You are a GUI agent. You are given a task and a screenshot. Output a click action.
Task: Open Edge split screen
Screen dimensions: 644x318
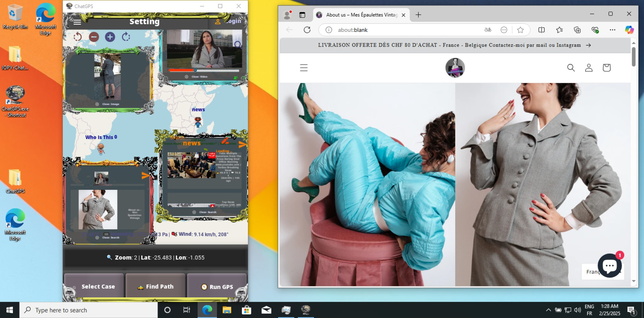(541, 30)
